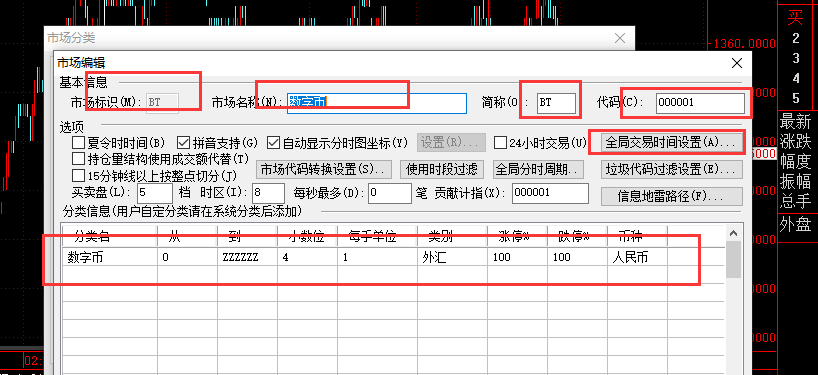818x375 pixels.
Task: Click the 1360.0000 price axis label
Action: (x=744, y=43)
